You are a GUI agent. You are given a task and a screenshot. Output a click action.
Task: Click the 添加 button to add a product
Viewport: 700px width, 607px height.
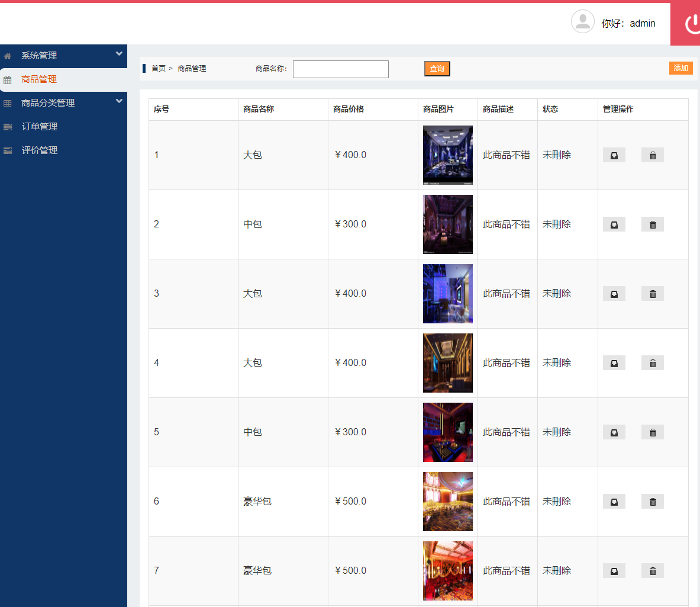tap(680, 68)
